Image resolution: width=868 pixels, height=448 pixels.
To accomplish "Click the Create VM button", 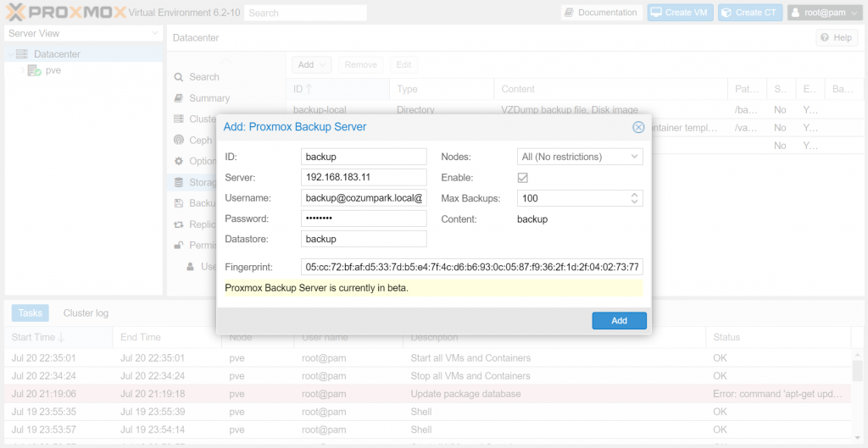I will point(681,13).
